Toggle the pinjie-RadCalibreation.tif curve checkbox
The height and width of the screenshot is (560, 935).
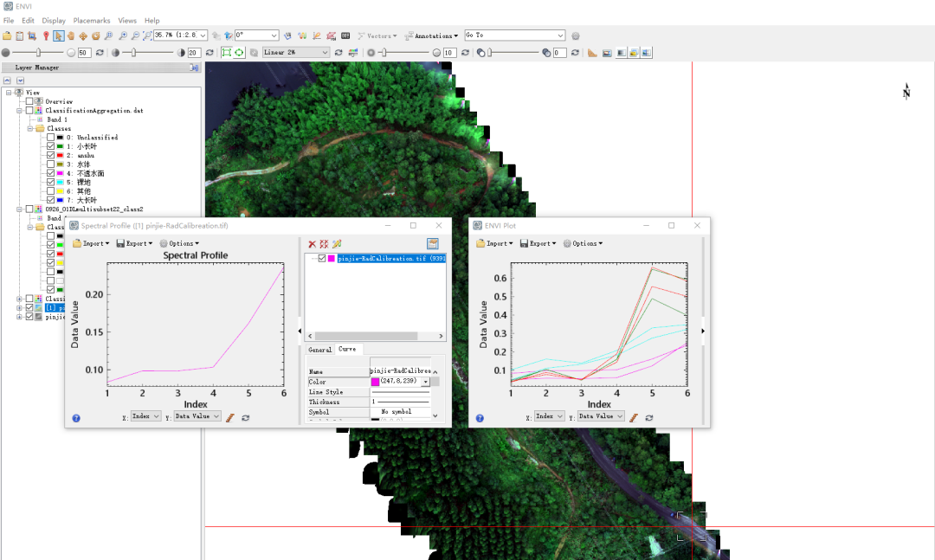[322, 259]
